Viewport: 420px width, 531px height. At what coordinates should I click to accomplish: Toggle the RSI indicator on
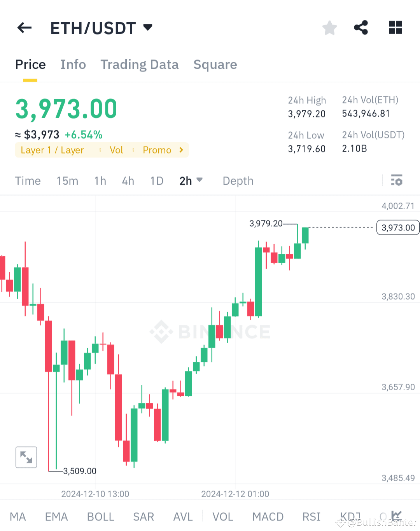click(311, 516)
